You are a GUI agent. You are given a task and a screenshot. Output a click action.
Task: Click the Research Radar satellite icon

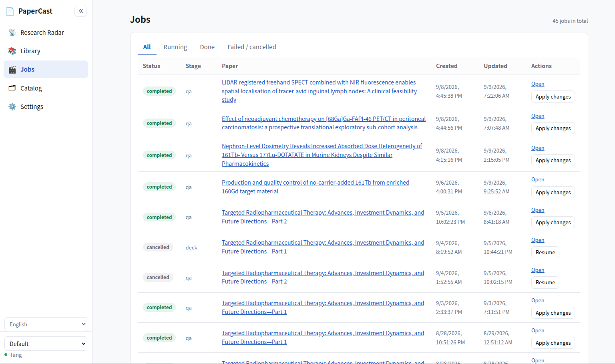pyautogui.click(x=12, y=32)
